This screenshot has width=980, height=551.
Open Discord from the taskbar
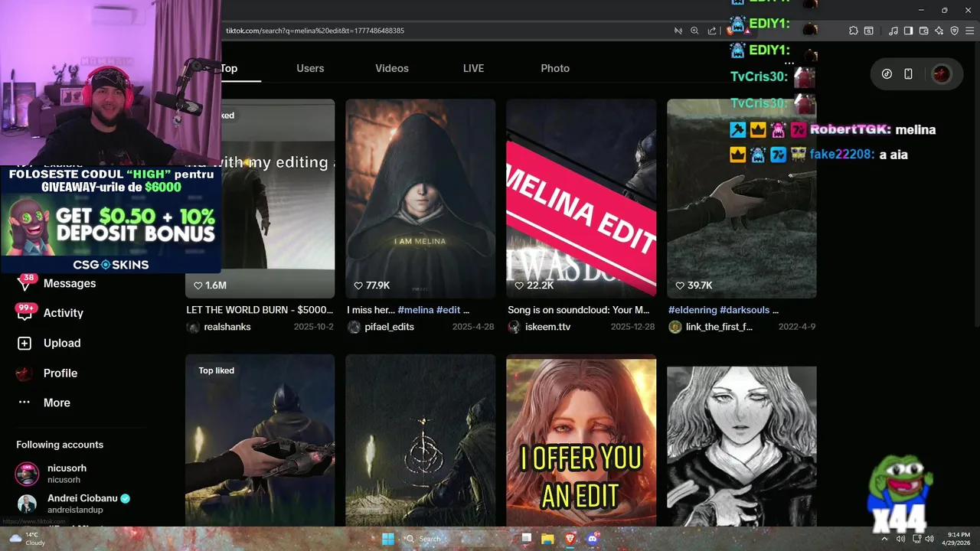[x=592, y=539]
